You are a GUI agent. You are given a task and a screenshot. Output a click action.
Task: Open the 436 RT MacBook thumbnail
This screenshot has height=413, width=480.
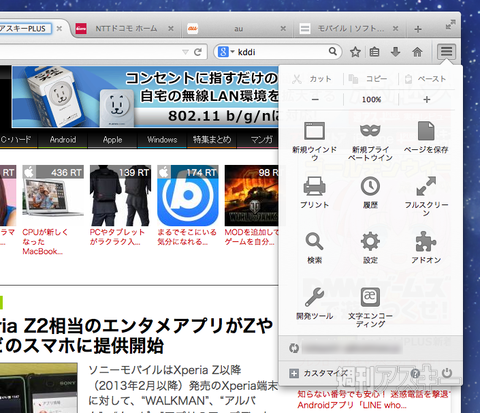53,195
